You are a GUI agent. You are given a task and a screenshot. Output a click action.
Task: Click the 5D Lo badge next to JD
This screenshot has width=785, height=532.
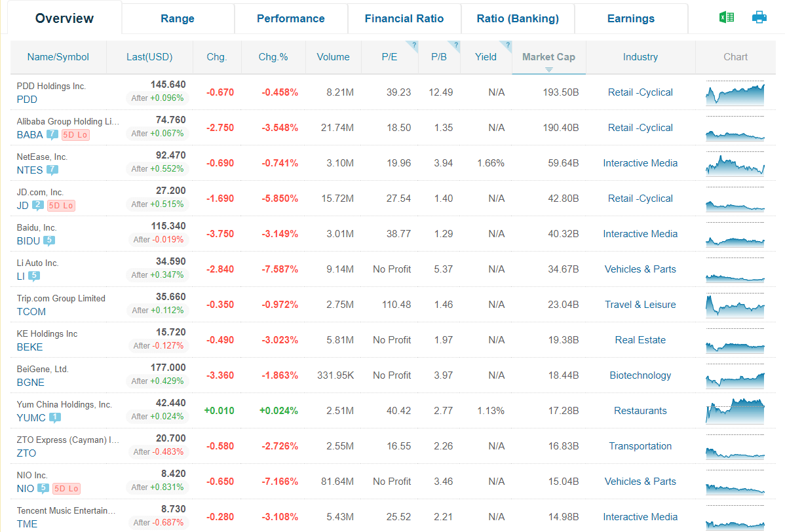[61, 206]
